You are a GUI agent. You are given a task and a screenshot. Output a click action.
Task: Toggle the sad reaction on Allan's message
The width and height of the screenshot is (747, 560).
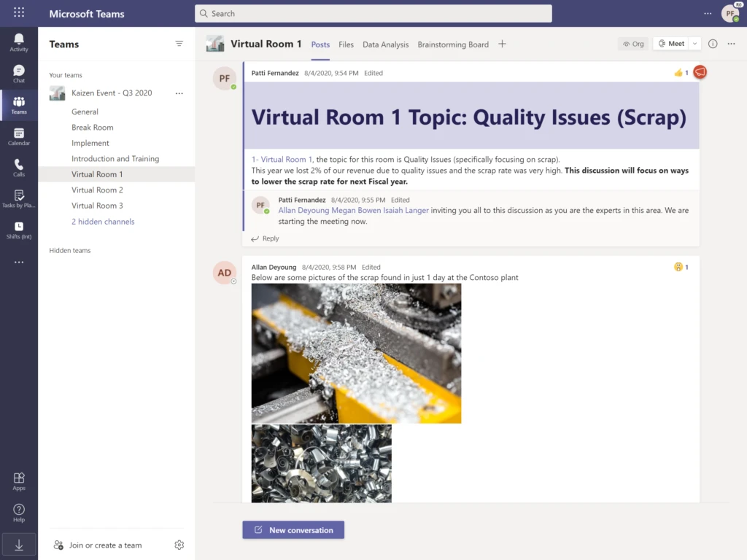coord(679,267)
